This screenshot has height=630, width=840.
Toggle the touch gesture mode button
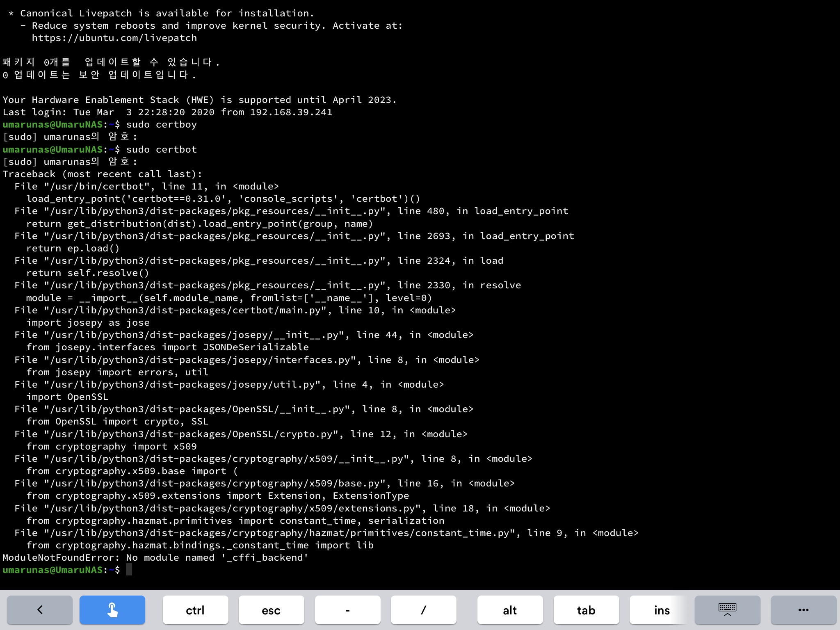click(x=112, y=610)
